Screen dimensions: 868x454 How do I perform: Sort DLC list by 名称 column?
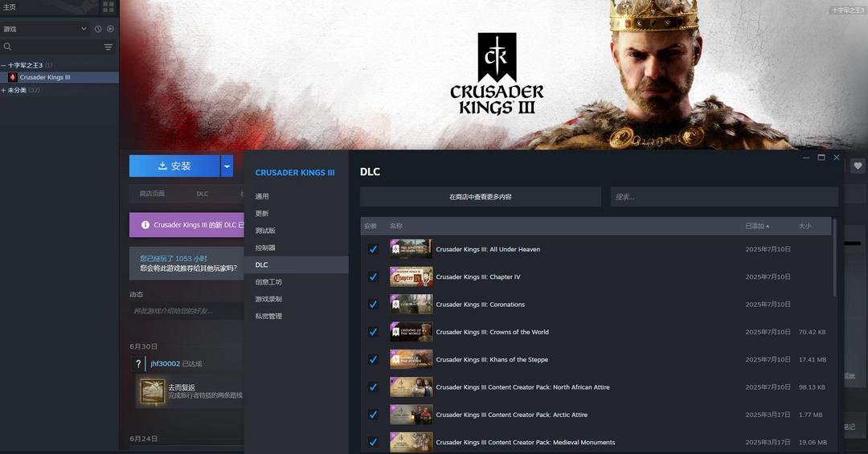(395, 226)
